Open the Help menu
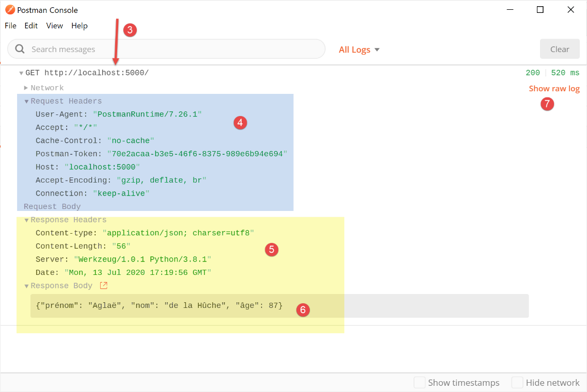This screenshot has width=587, height=392. (80, 26)
